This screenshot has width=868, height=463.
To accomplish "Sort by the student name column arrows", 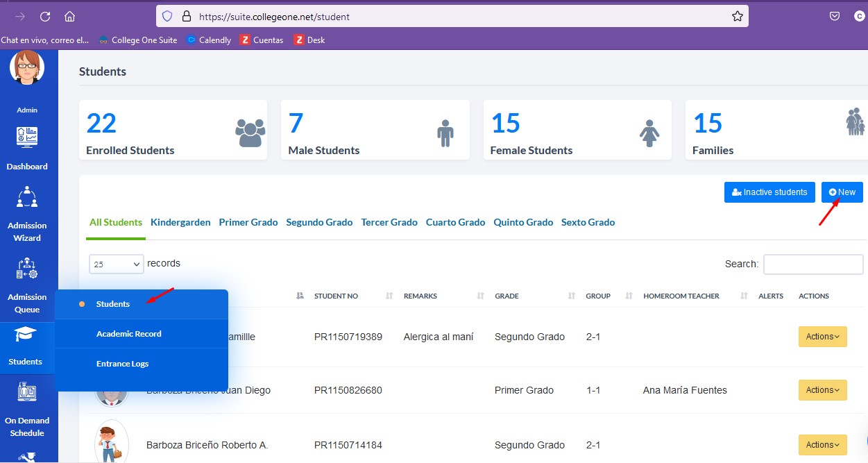I will click(x=300, y=296).
